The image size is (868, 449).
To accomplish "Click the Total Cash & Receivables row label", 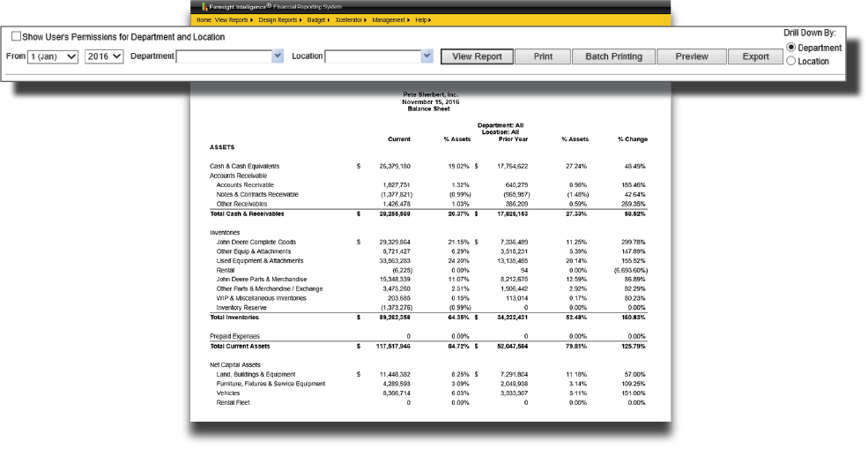I will click(x=247, y=214).
